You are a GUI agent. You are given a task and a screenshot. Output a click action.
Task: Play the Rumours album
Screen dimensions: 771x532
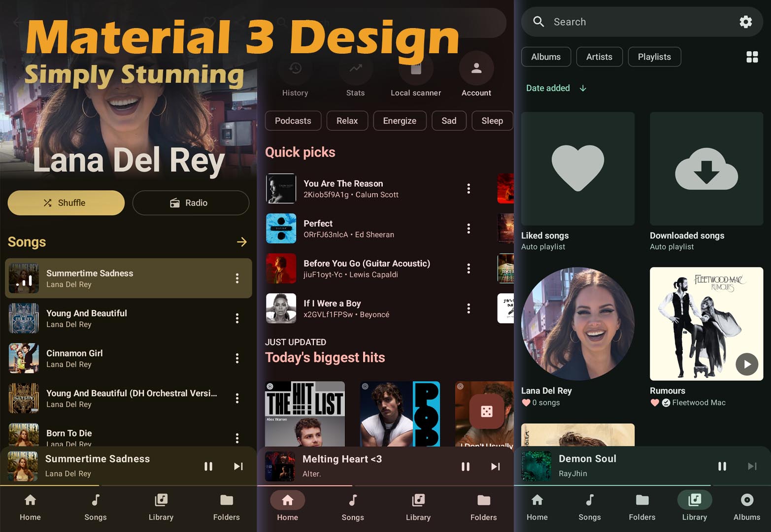(x=747, y=365)
